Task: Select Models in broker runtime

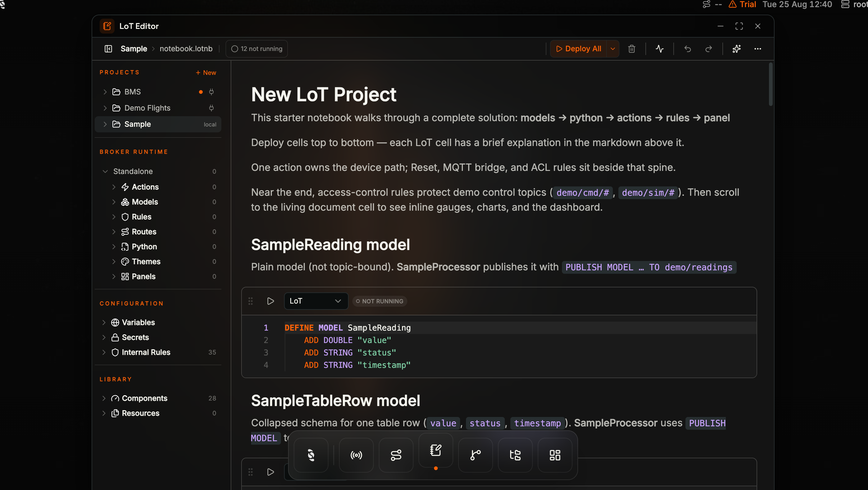Action: [x=145, y=202]
